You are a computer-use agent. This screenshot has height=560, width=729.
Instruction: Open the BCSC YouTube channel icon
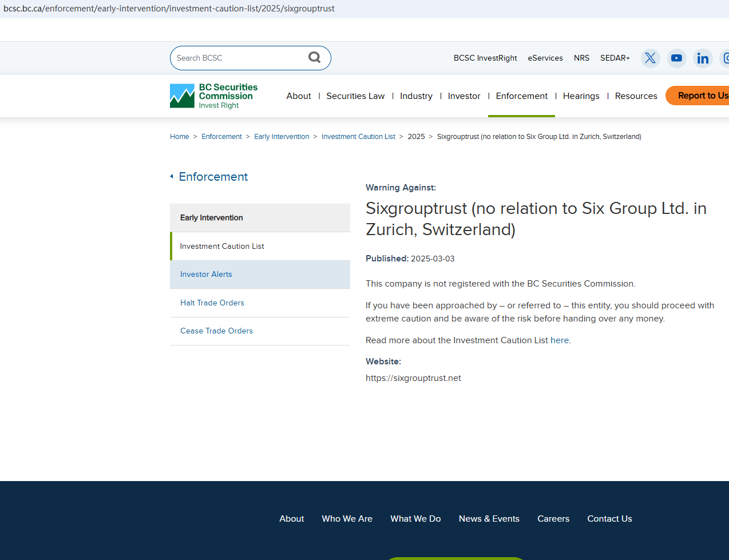(676, 58)
